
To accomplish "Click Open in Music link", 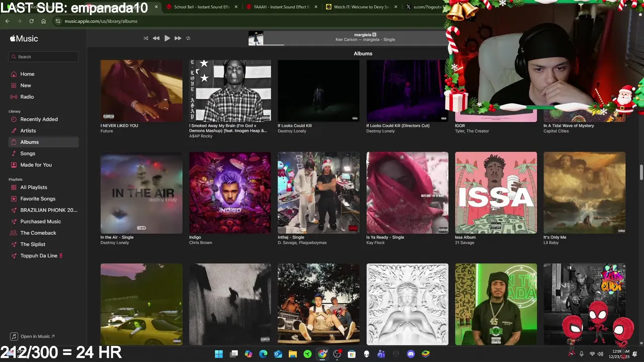I will pos(33,336).
